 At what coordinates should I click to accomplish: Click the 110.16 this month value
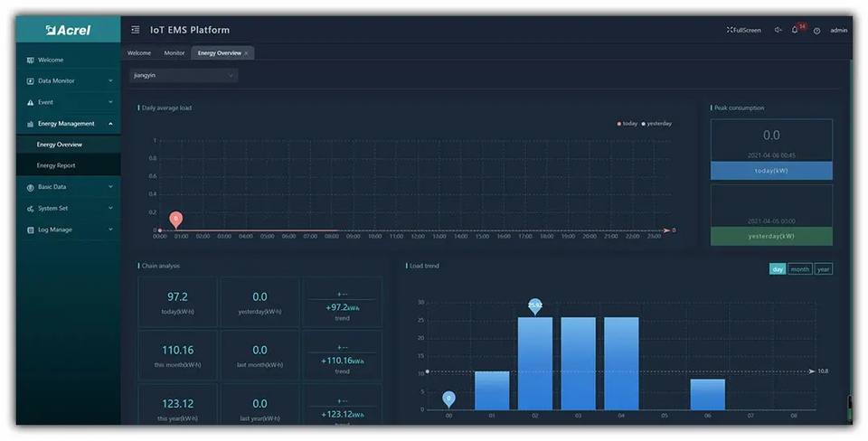pyautogui.click(x=178, y=351)
